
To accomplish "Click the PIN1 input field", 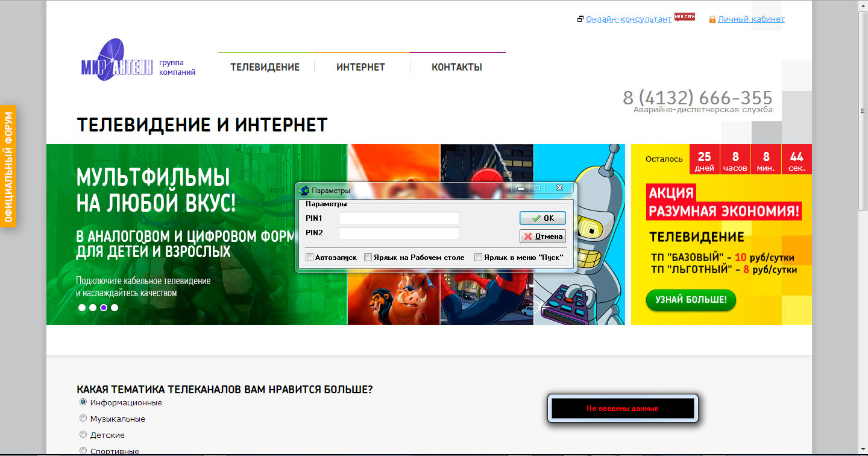I will click(x=399, y=218).
